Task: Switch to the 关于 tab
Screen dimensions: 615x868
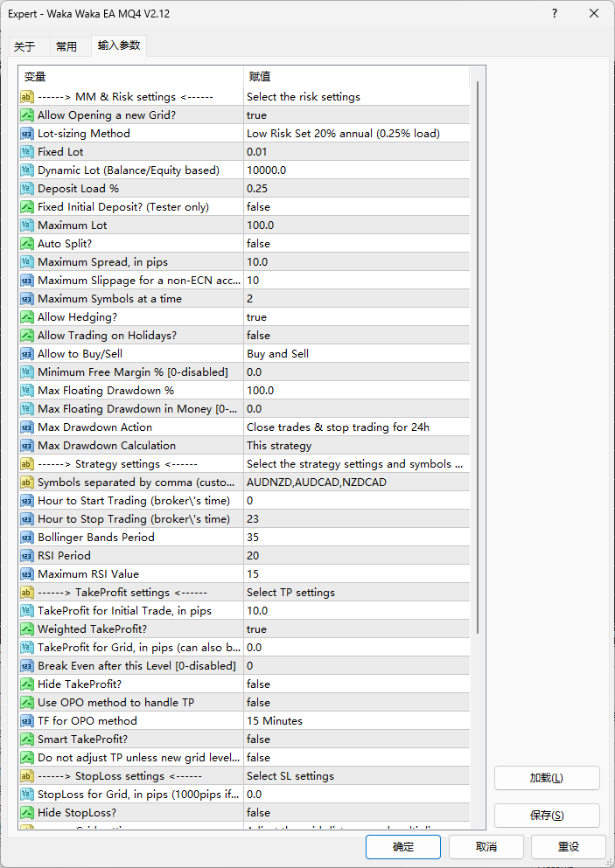Action: (24, 46)
